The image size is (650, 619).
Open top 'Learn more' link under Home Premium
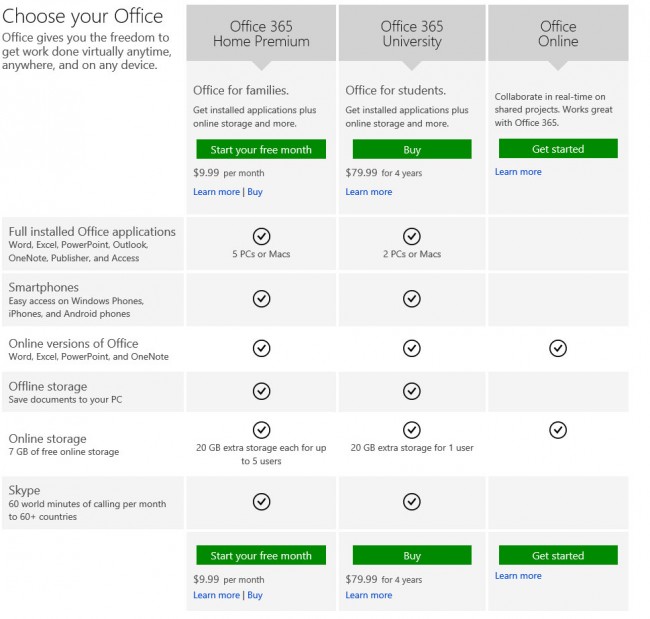click(216, 192)
